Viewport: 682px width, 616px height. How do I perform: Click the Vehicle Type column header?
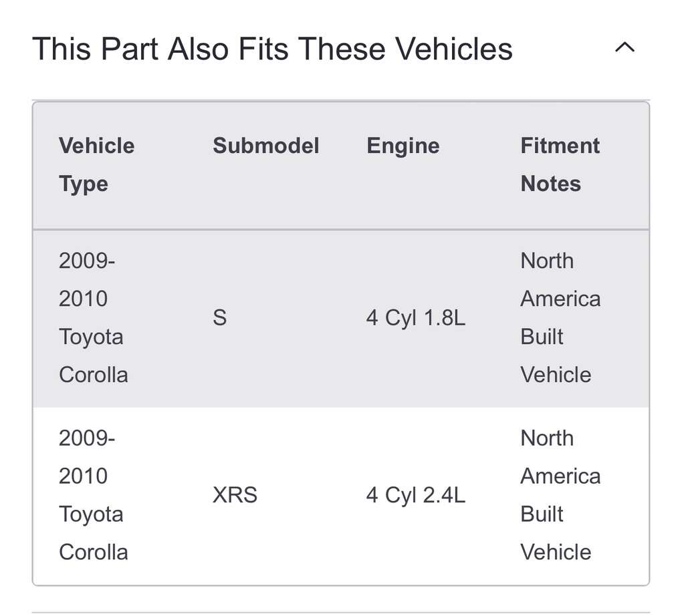(x=96, y=164)
